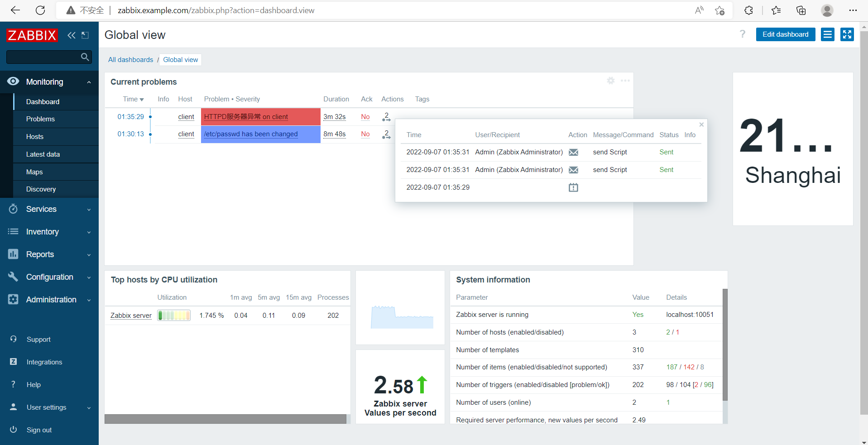Click the Support headset icon

[x=13, y=339]
